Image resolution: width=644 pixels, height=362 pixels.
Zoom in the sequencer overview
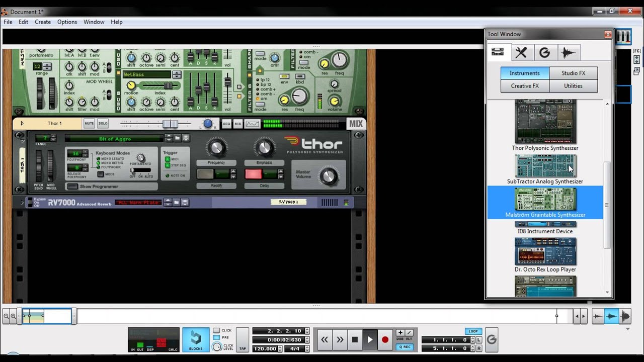pos(13,316)
